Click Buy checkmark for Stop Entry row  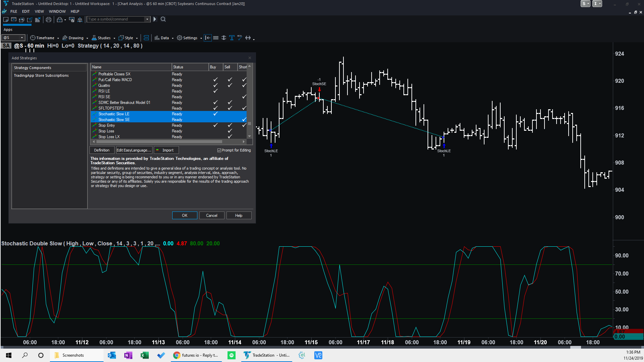coord(215,125)
